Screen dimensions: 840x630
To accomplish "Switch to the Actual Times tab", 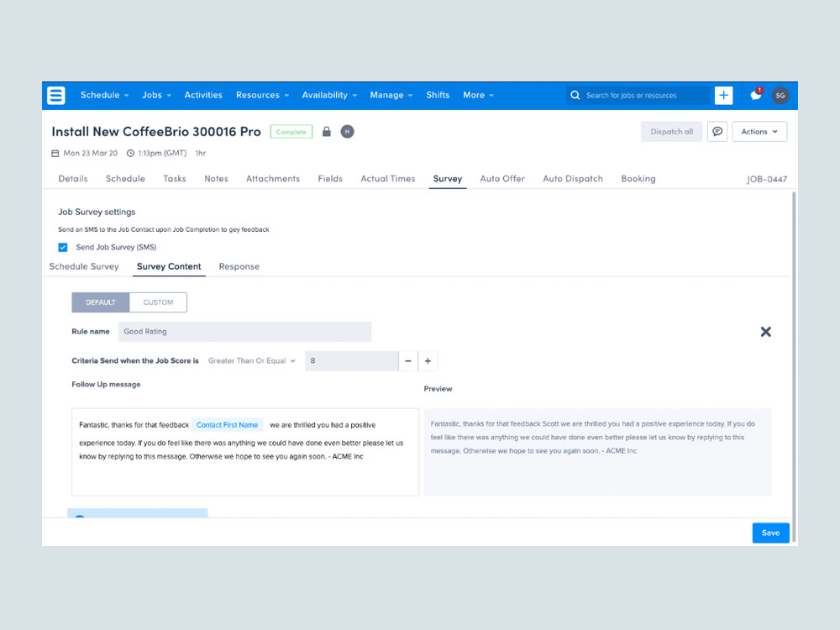I will pos(388,179).
